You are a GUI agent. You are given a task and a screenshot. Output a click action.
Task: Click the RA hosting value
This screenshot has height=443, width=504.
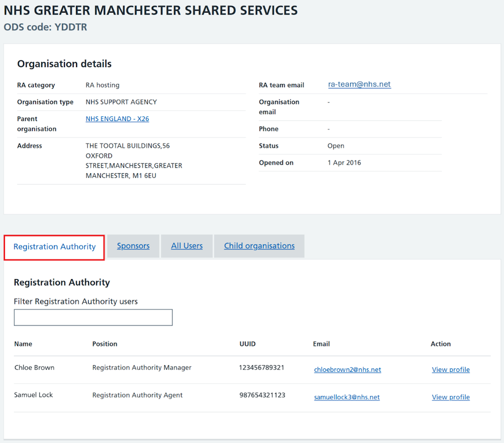pos(102,85)
